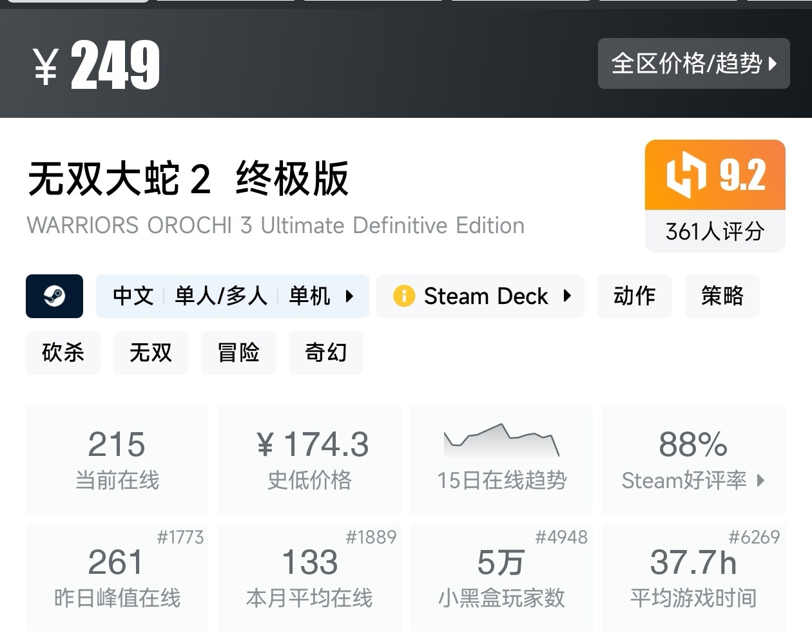
Task: Open the 15日在线趋势 chart
Action: click(x=502, y=459)
